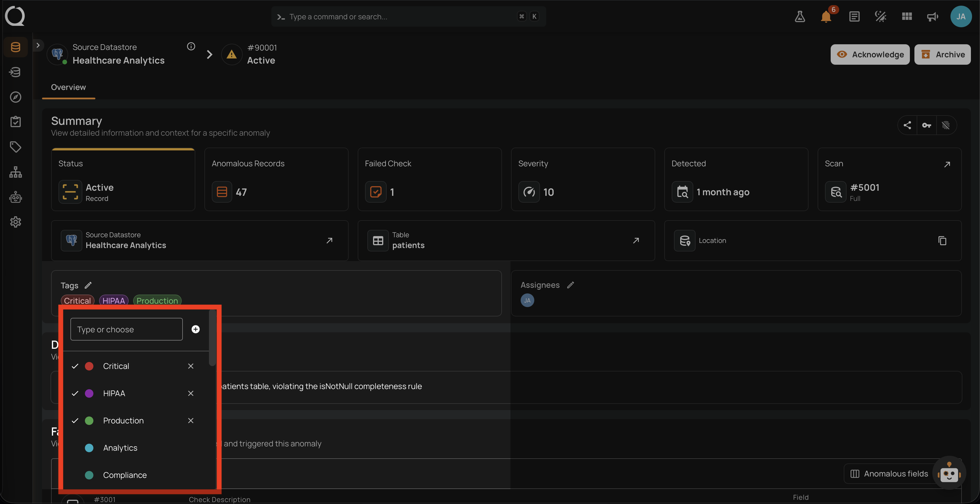The width and height of the screenshot is (980, 504).
Task: Click the breadcrumb chevron after Healthcare Analytics
Action: tap(209, 54)
